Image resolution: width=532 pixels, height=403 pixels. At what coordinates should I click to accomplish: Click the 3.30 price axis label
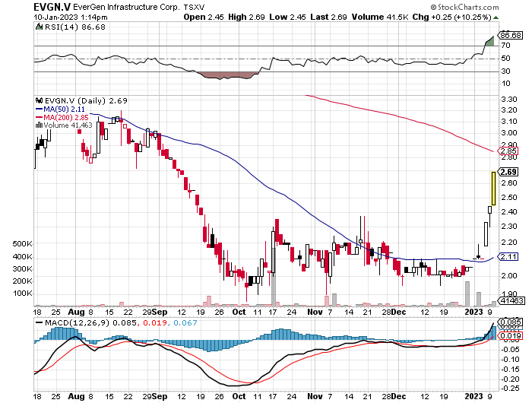pyautogui.click(x=509, y=99)
